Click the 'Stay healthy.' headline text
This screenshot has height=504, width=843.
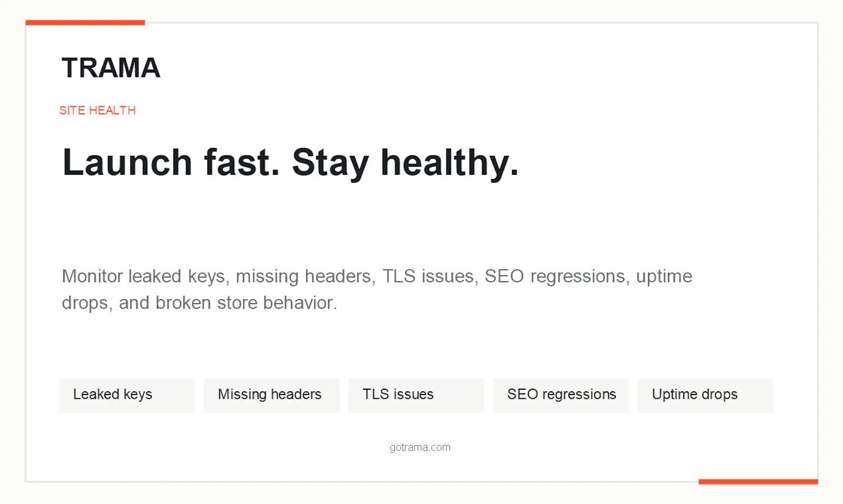[405, 163]
